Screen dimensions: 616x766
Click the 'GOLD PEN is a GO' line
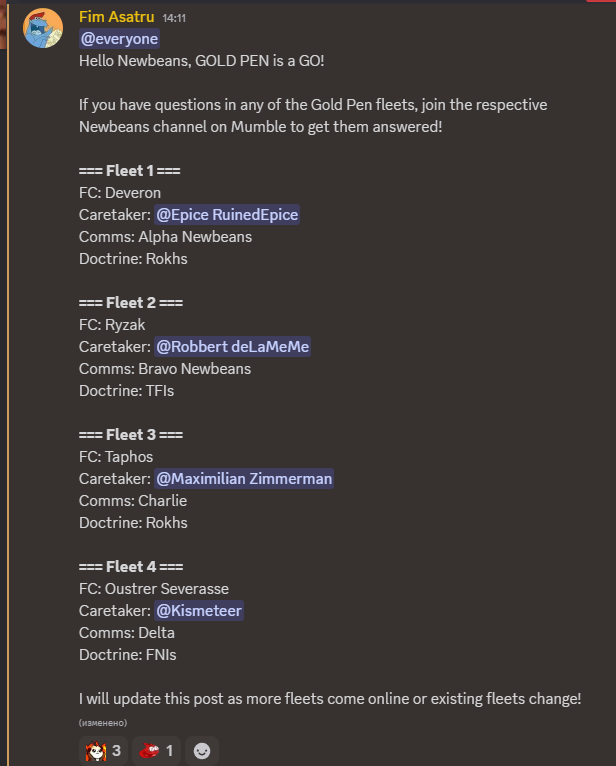[202, 61]
